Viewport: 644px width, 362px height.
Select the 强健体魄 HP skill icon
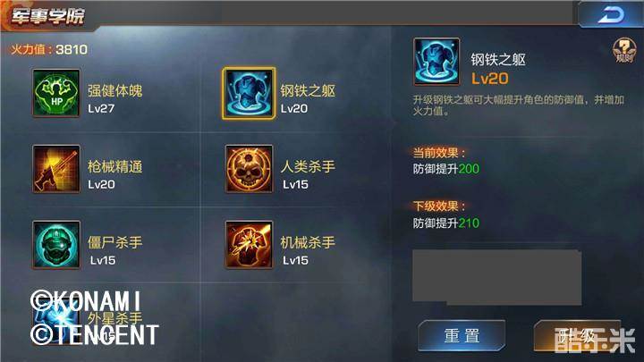[56, 93]
